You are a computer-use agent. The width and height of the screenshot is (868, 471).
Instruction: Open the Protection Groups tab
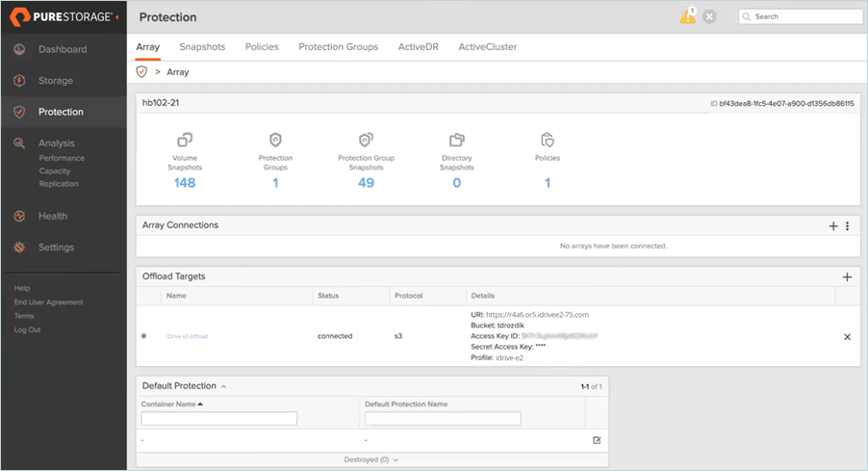coord(338,47)
